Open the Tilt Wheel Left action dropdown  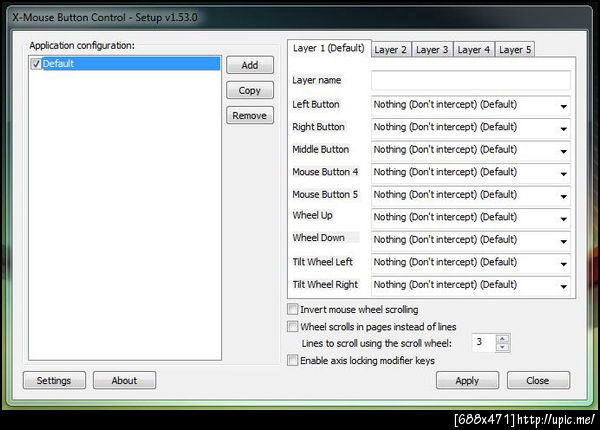(x=471, y=263)
